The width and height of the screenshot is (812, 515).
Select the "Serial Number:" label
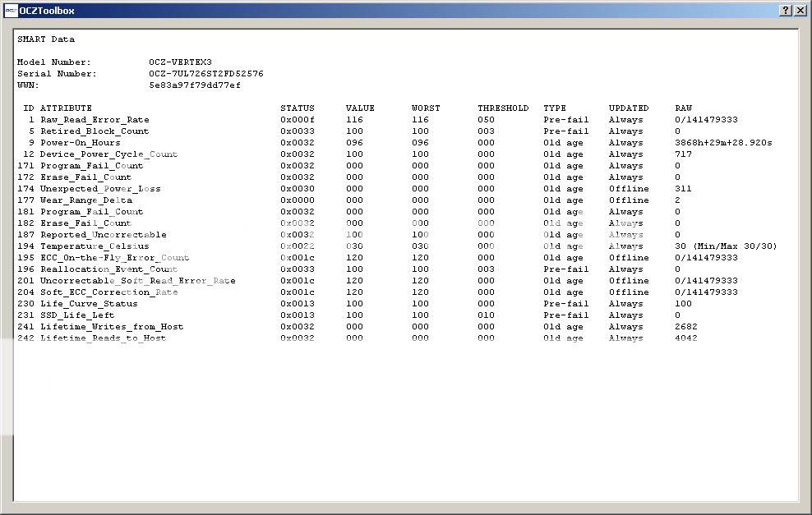point(57,73)
